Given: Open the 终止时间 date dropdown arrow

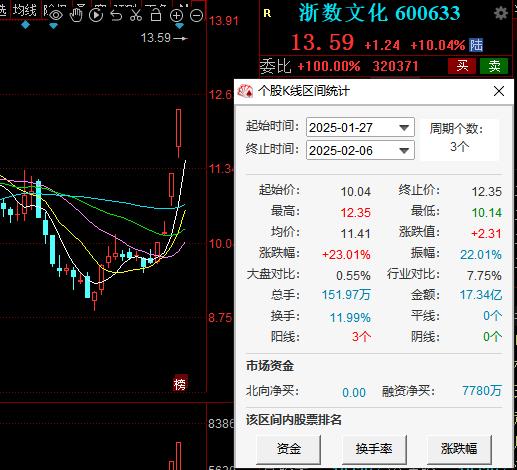Looking at the screenshot, I should [404, 151].
